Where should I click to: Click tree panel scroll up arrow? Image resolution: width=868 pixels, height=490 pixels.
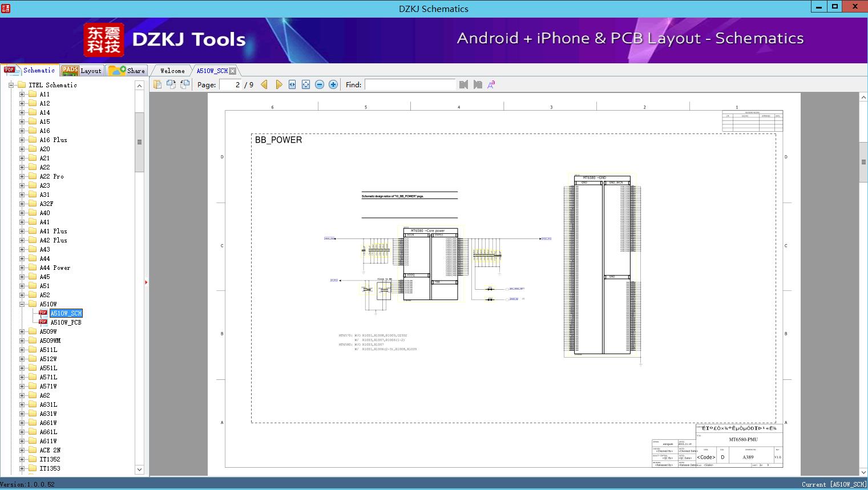139,86
